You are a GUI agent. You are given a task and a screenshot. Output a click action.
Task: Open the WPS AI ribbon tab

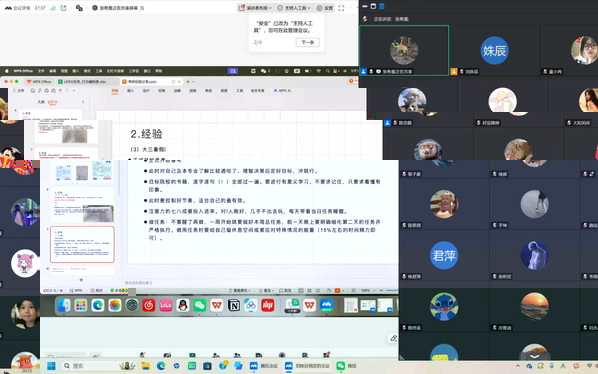click(282, 91)
